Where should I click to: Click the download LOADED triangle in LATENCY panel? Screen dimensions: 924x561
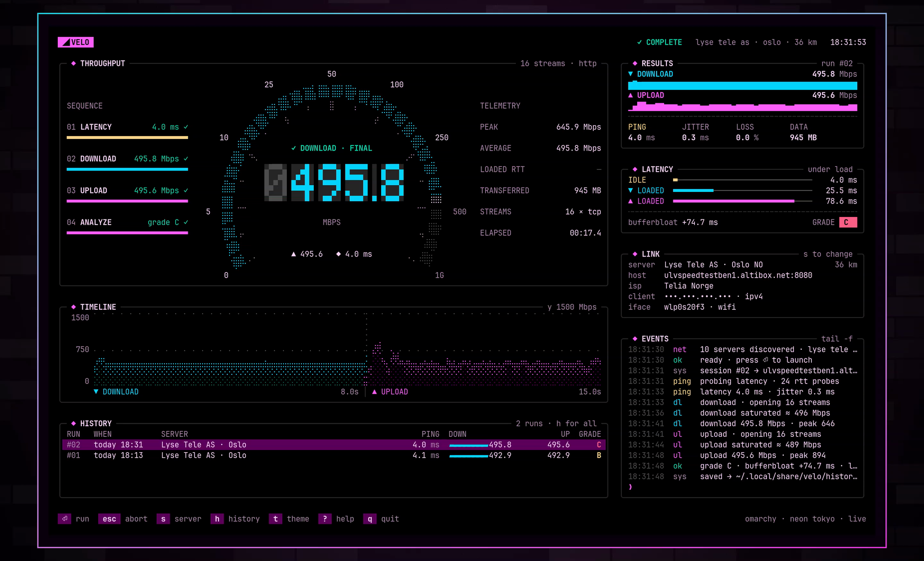click(630, 191)
